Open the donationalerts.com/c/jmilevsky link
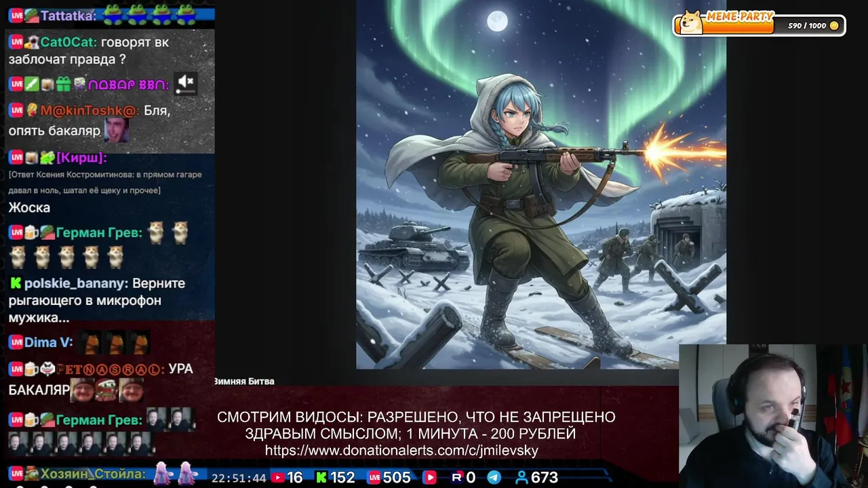Image resolution: width=868 pixels, height=488 pixels. [x=401, y=451]
